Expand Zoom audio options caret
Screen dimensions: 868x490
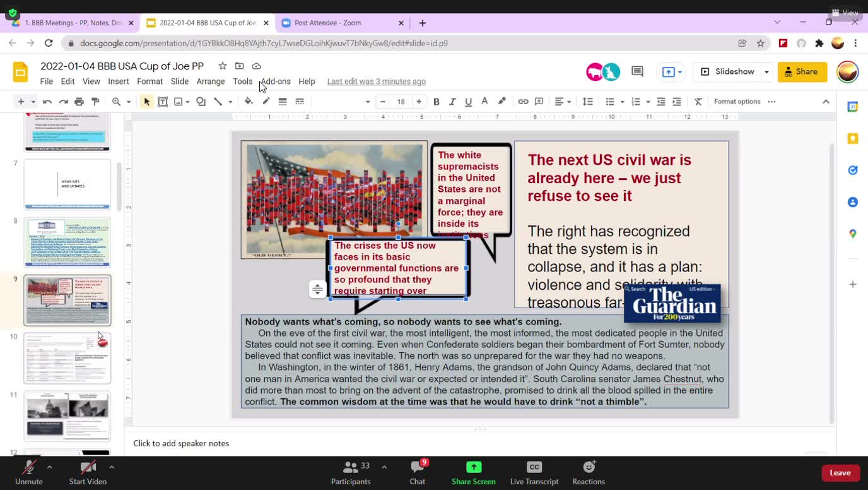point(49,467)
